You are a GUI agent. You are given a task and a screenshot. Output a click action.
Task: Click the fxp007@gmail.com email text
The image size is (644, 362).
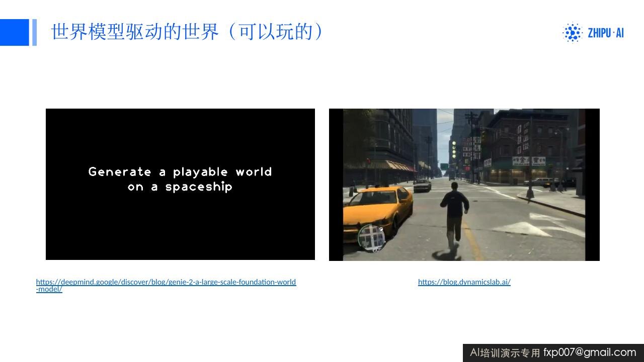(x=590, y=352)
